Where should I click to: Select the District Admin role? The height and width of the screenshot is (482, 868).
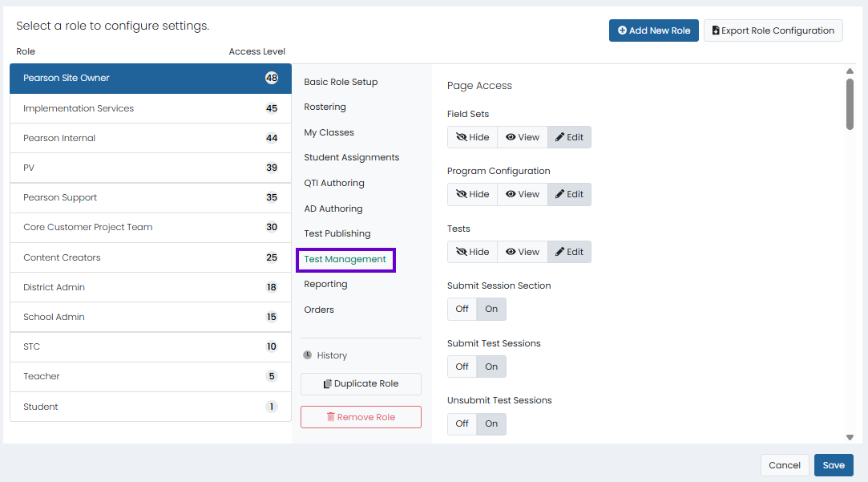coord(151,287)
